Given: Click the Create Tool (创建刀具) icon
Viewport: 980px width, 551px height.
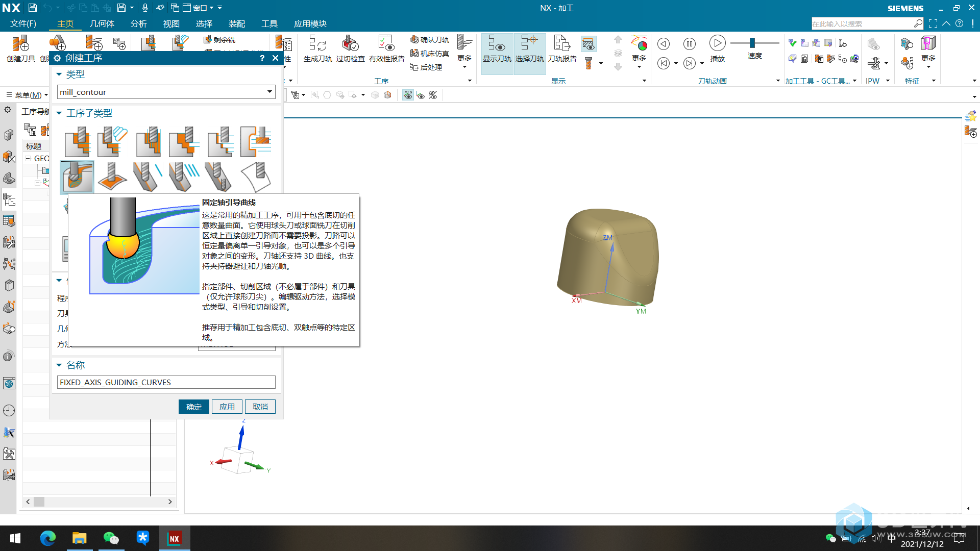Looking at the screenshot, I should [x=20, y=49].
